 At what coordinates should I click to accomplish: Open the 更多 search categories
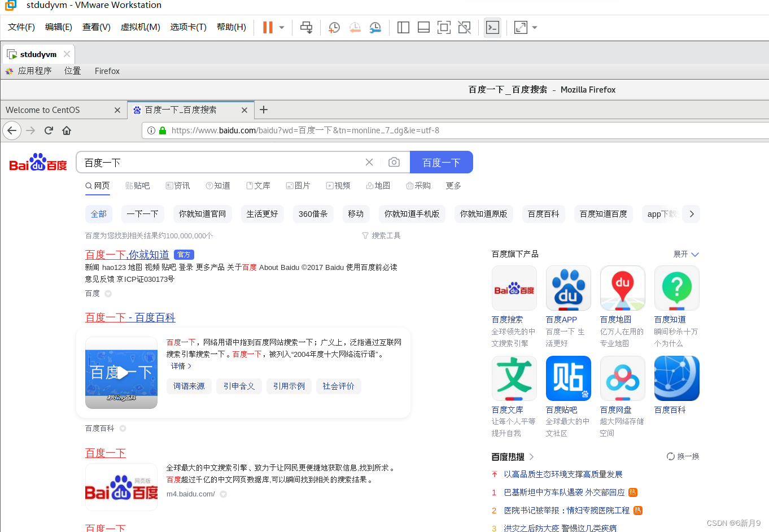(x=453, y=186)
